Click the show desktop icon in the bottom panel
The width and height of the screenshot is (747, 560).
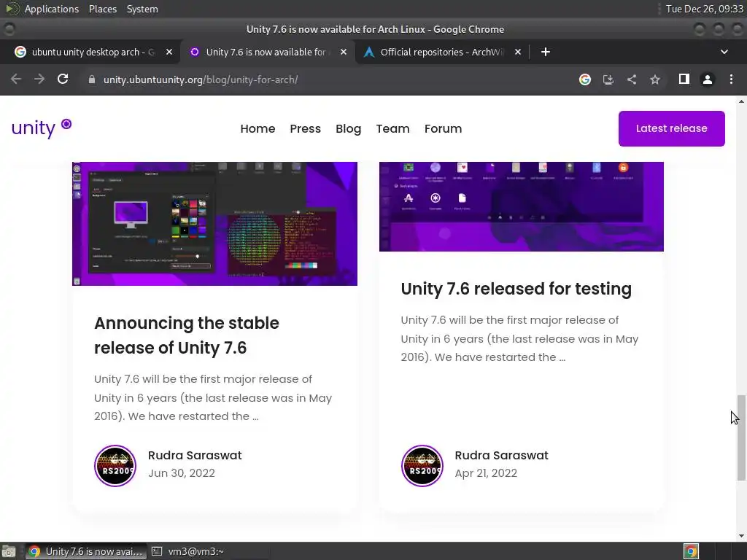click(x=9, y=551)
